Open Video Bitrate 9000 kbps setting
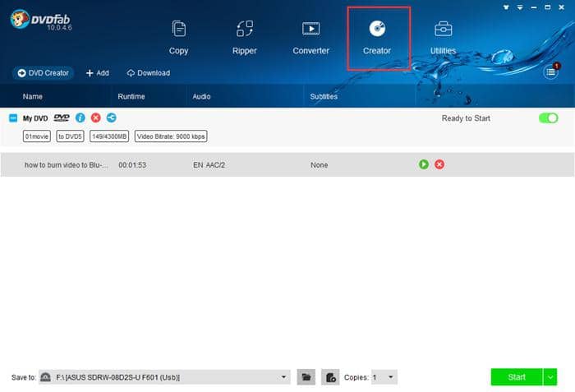This screenshot has height=392, width=575. [x=171, y=136]
